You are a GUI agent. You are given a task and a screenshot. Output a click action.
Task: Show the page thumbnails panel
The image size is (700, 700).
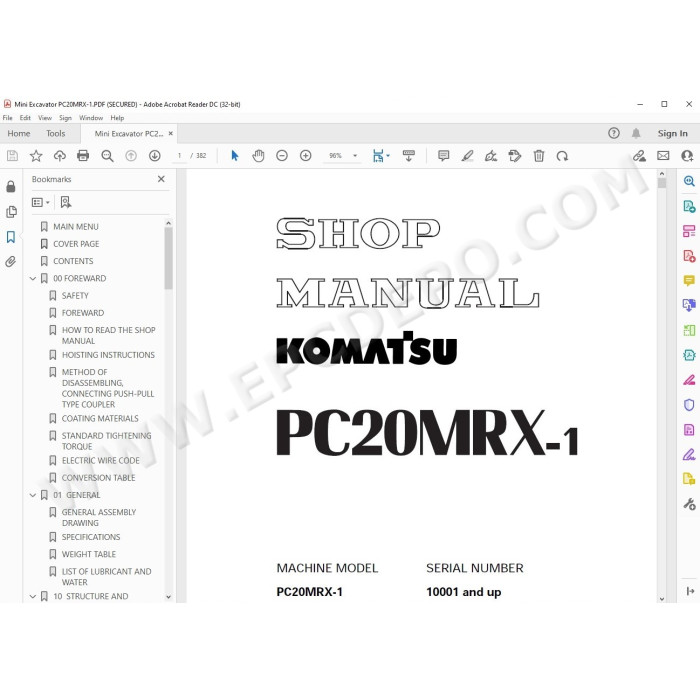point(11,212)
